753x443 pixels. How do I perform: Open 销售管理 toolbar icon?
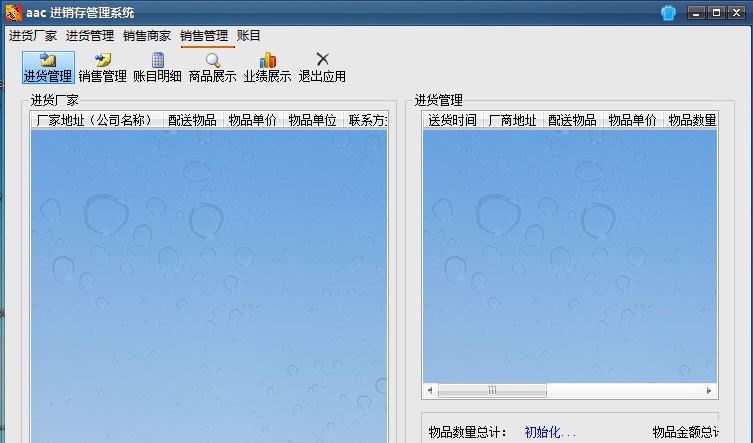102,67
